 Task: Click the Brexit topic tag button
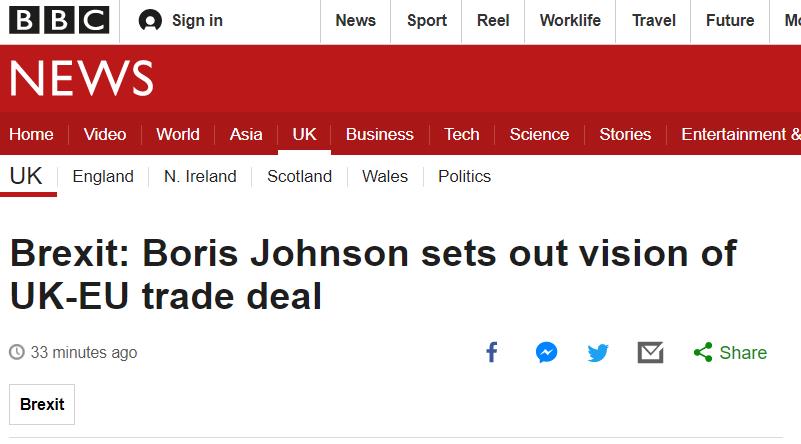pyautogui.click(x=42, y=404)
